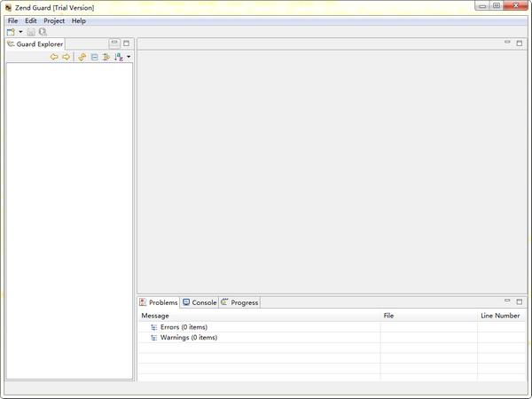Switch to the Console tab
Image resolution: width=532 pixels, height=399 pixels.
pos(199,302)
